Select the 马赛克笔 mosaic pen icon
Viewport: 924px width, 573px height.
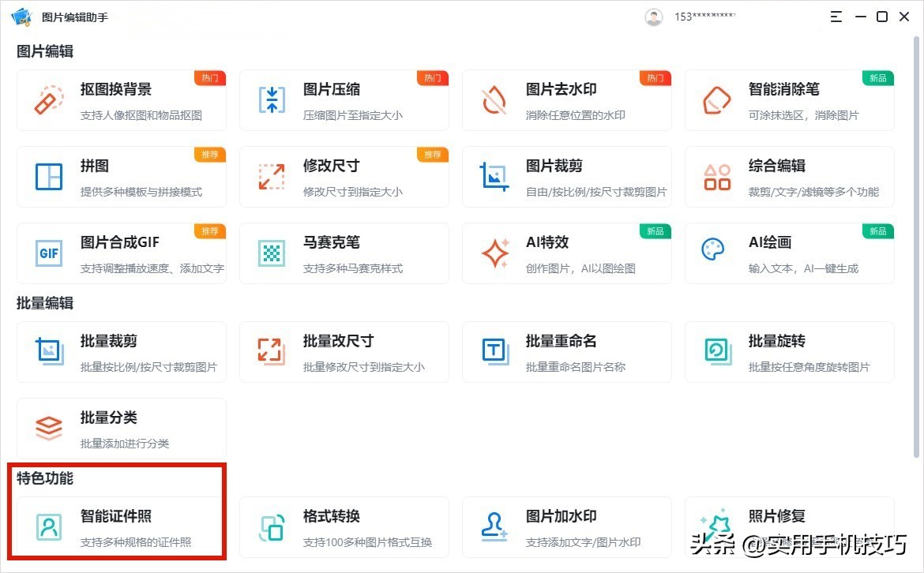click(x=270, y=253)
